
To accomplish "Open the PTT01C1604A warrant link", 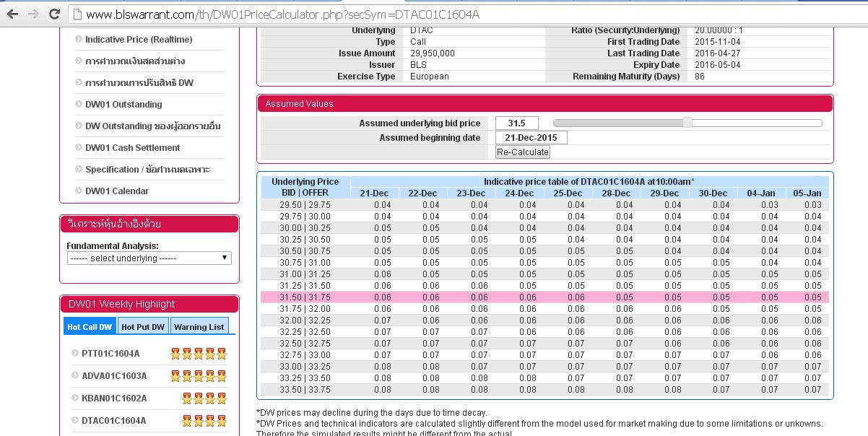I will (x=110, y=353).
